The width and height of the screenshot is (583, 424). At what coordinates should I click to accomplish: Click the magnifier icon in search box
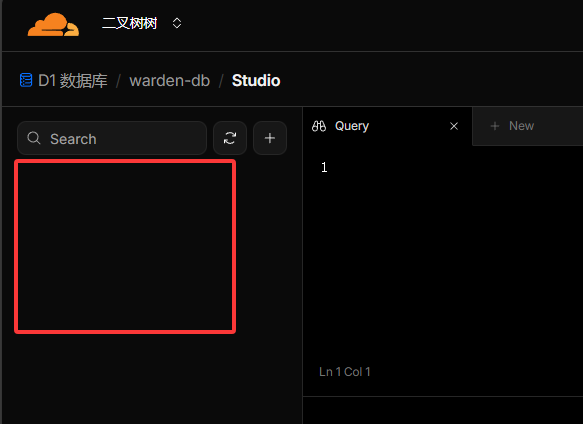[34, 138]
